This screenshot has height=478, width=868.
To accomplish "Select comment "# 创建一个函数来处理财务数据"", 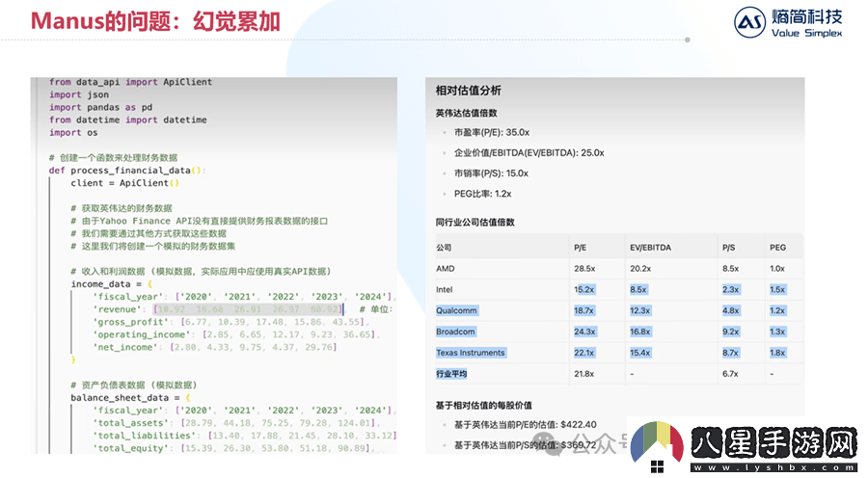I will pyautogui.click(x=114, y=158).
